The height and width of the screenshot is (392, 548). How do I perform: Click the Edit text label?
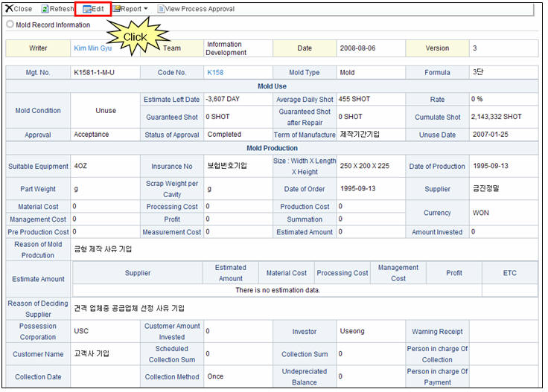coord(98,9)
